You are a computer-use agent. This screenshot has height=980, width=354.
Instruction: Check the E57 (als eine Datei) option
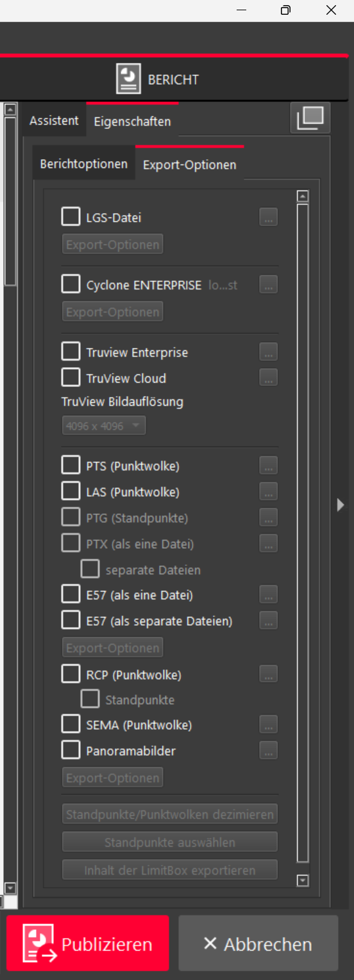(x=71, y=594)
